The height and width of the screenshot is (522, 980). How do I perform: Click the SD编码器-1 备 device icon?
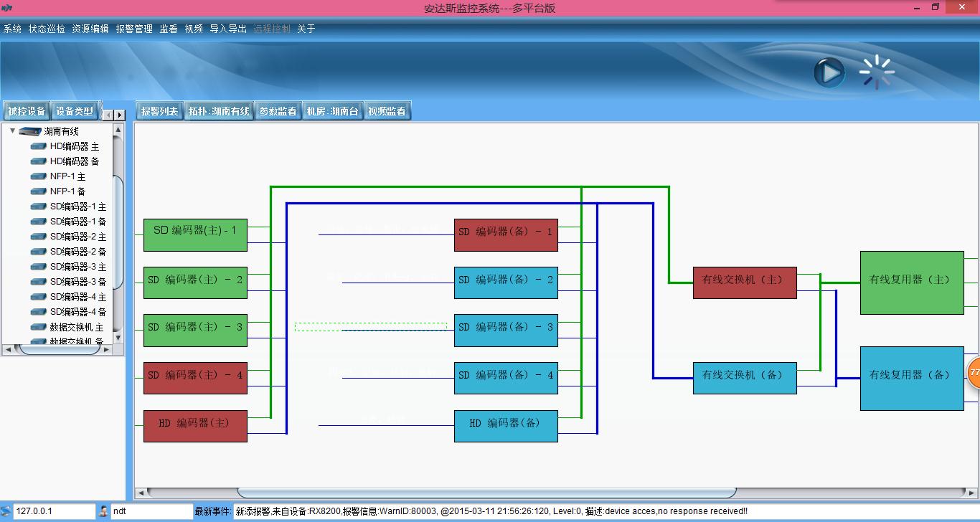[x=39, y=222]
